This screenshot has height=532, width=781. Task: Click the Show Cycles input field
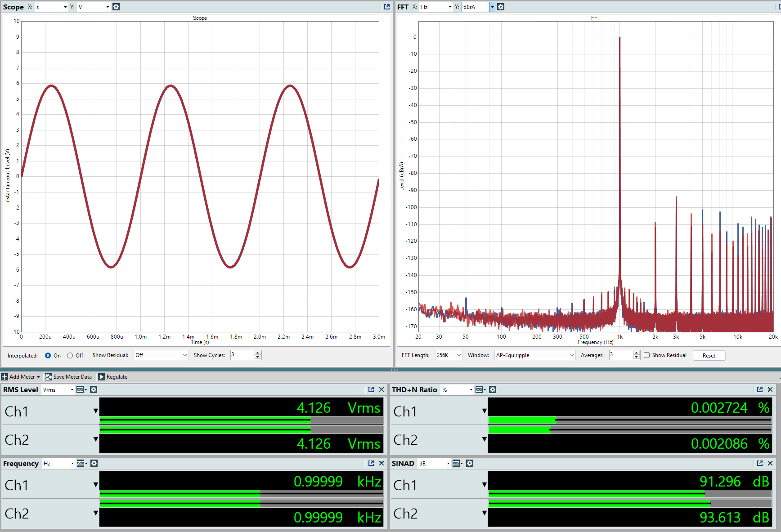pyautogui.click(x=242, y=355)
